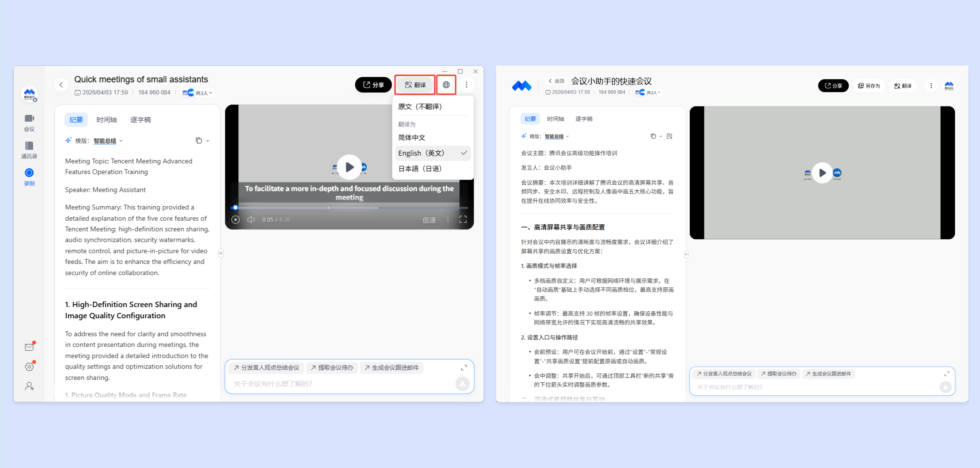The height and width of the screenshot is (468, 980).
Task: Click the copy summary icon in right window
Action: pyautogui.click(x=653, y=136)
